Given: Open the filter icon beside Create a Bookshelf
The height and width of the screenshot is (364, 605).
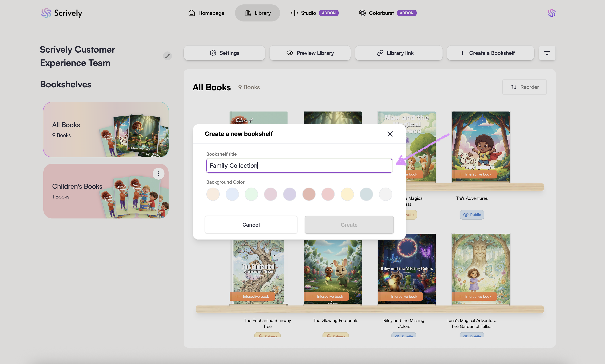Looking at the screenshot, I should (547, 53).
